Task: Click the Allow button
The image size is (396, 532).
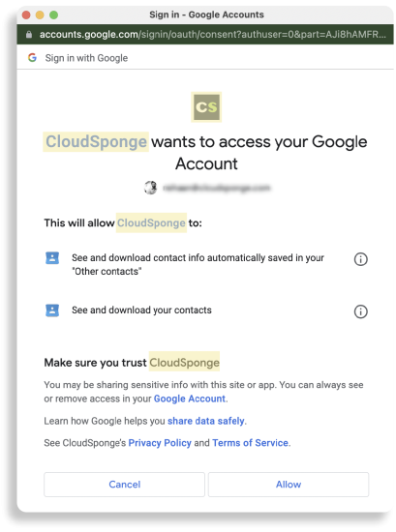Action: (x=289, y=485)
